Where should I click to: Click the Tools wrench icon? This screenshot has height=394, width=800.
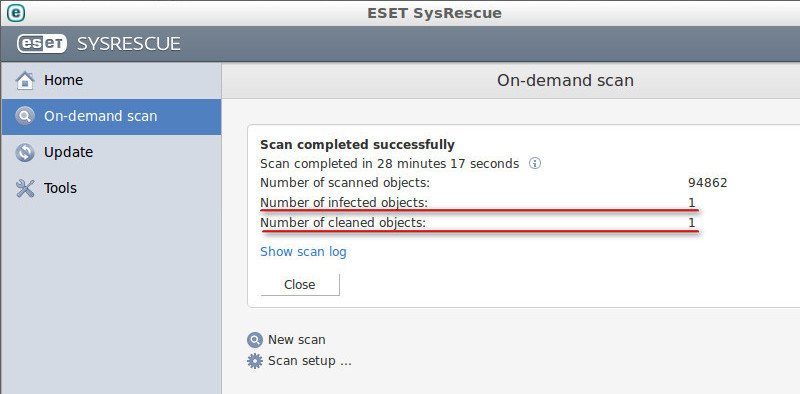pyautogui.click(x=24, y=188)
